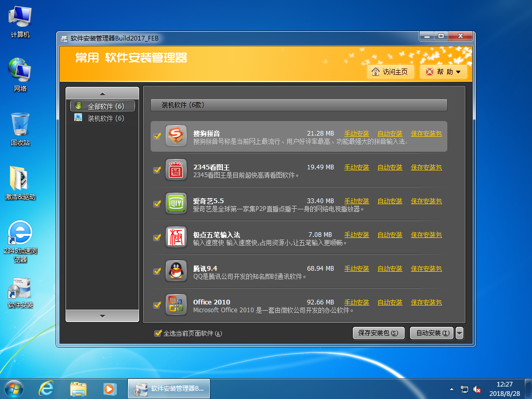Open the 访问主页 button
Image resolution: width=532 pixels, height=399 pixels.
391,72
